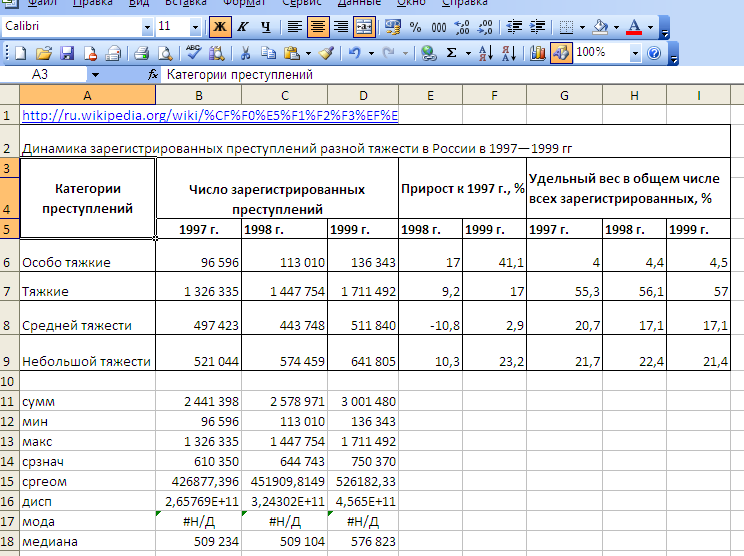
Task: Select cell with value 1 326 335 in row Тяжкие
Action: click(199, 286)
